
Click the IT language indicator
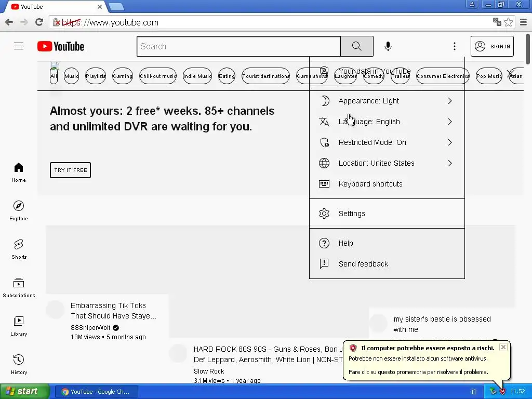474,392
